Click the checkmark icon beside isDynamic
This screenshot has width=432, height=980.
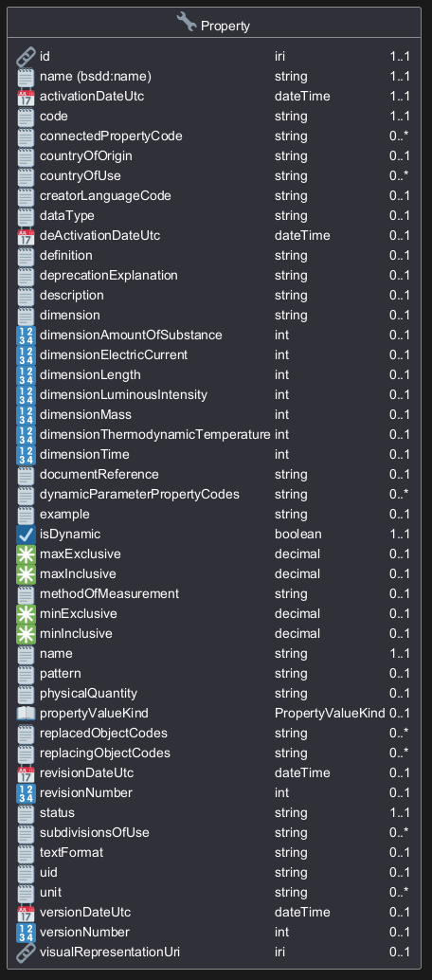coord(26,535)
